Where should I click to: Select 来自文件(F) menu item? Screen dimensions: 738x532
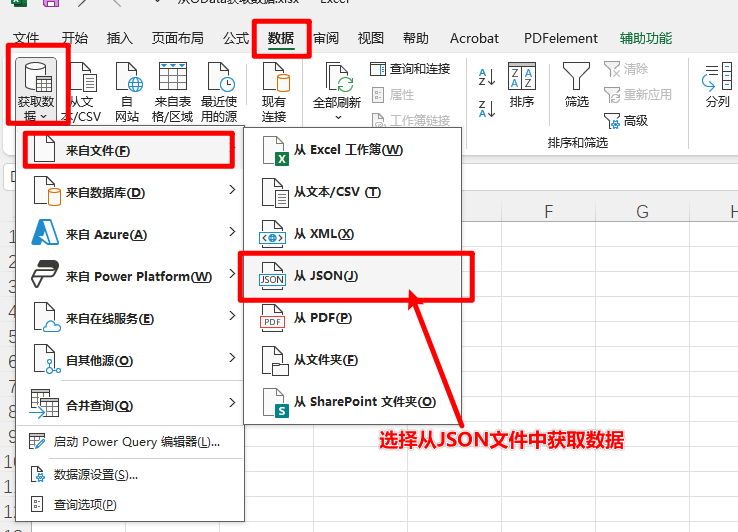(129, 150)
